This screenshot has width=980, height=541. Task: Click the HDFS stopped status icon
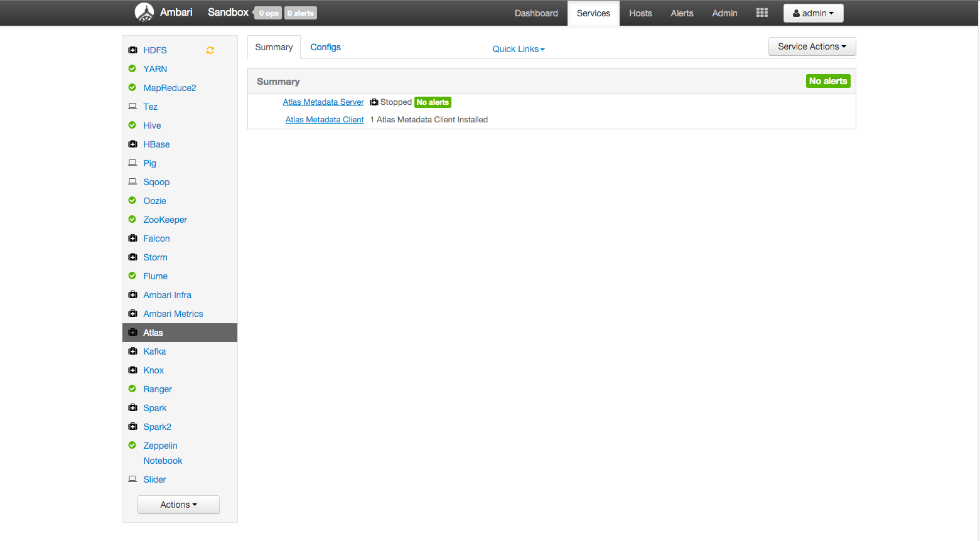(132, 50)
